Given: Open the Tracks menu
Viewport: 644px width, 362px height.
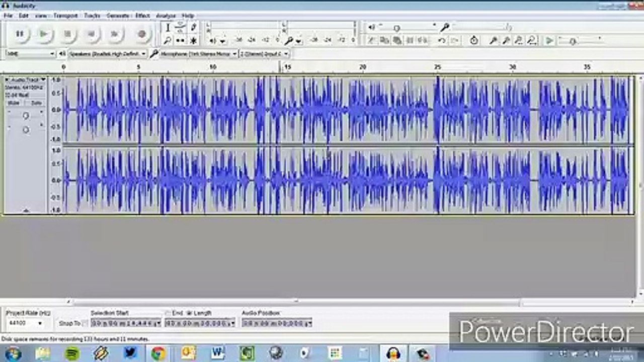Looking at the screenshot, I should pos(92,16).
